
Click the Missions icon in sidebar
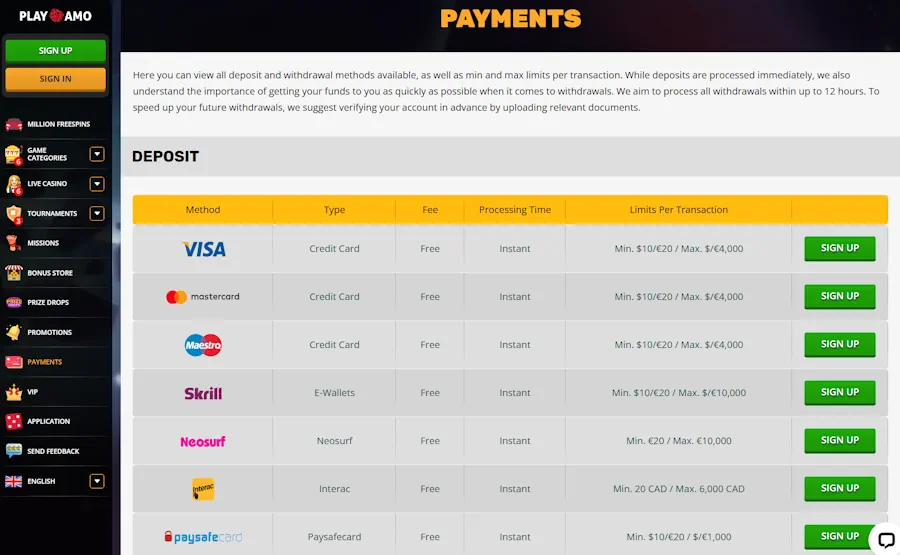coord(14,243)
